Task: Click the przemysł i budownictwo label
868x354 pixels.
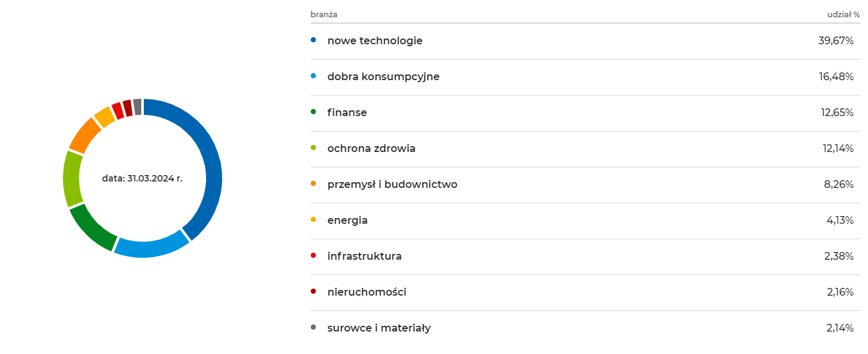Action: pyautogui.click(x=392, y=184)
